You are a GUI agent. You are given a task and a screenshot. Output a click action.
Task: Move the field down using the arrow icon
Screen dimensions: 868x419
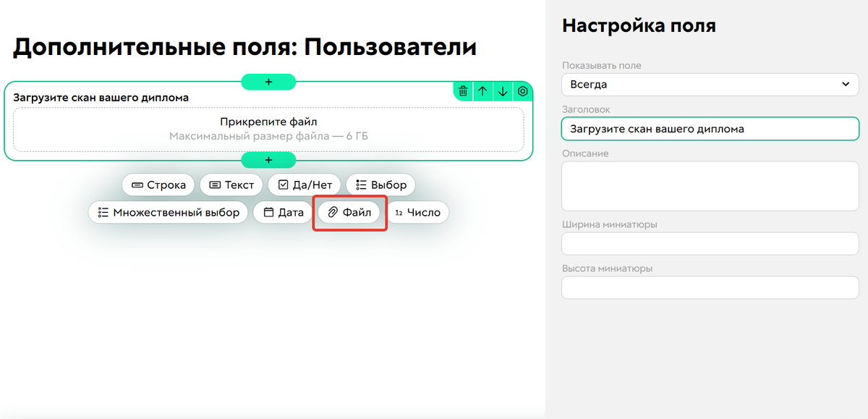(503, 90)
